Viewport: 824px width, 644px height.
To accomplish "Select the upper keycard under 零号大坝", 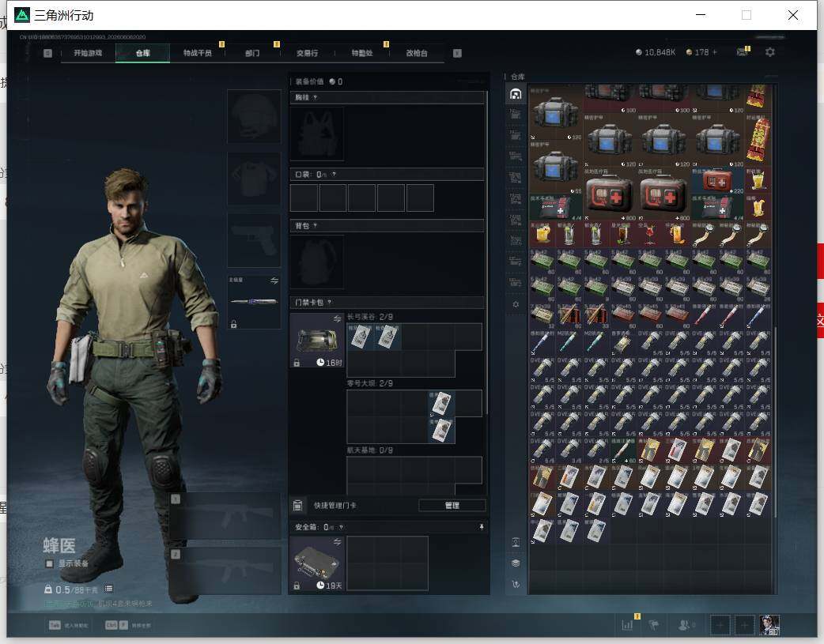I will tap(441, 404).
